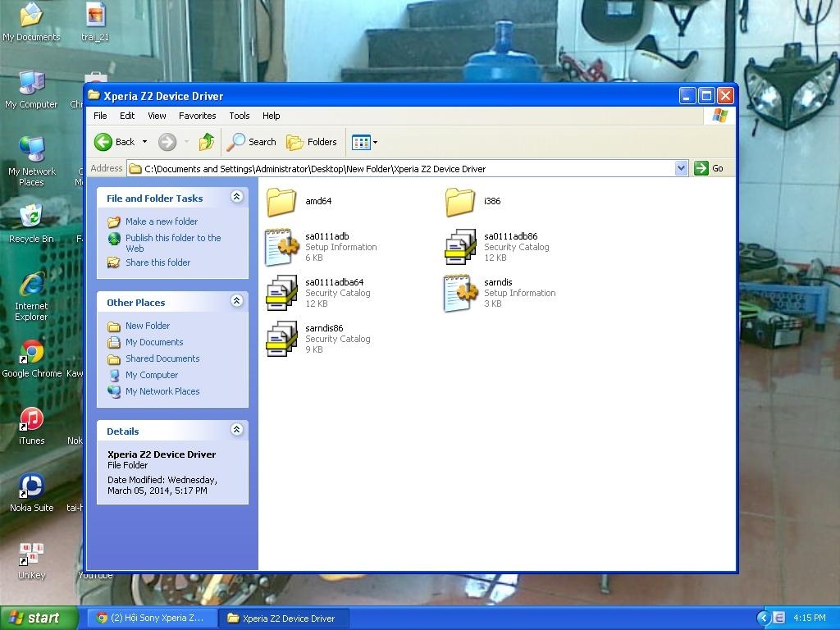Image resolution: width=840 pixels, height=630 pixels.
Task: Open the Views dropdown arrow
Action: pos(375,142)
